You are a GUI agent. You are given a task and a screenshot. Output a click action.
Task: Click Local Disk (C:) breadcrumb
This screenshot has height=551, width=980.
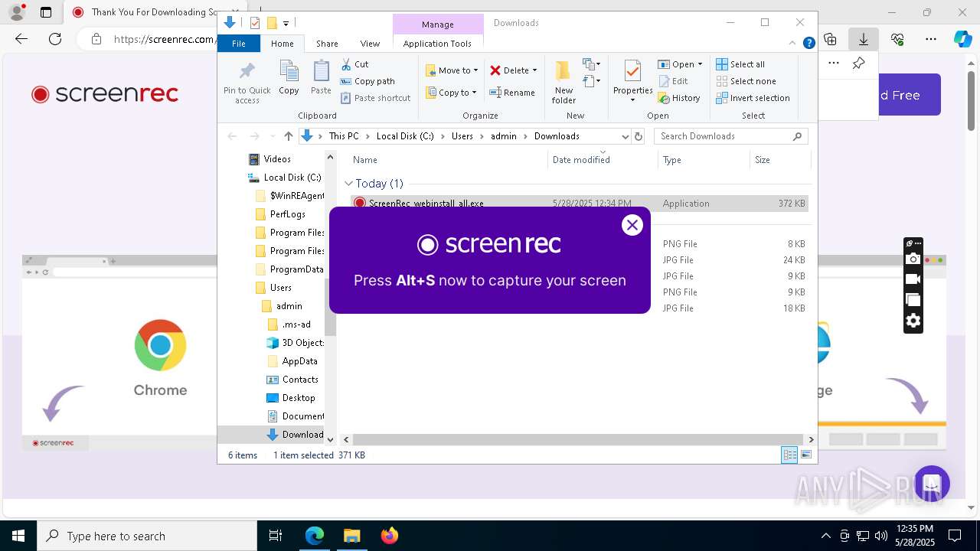click(405, 136)
